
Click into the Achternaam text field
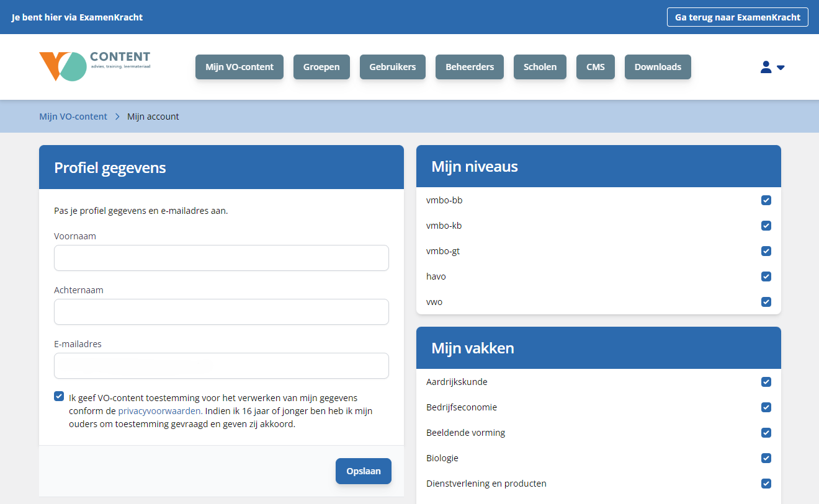pos(221,312)
